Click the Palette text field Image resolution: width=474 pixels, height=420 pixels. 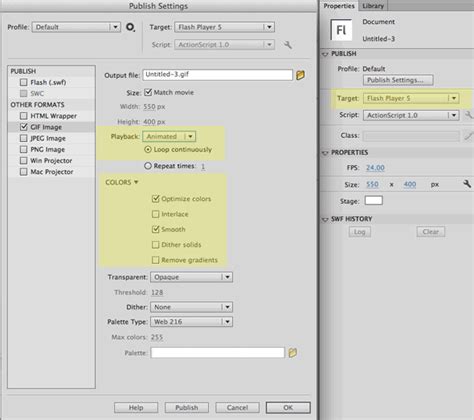click(x=218, y=352)
